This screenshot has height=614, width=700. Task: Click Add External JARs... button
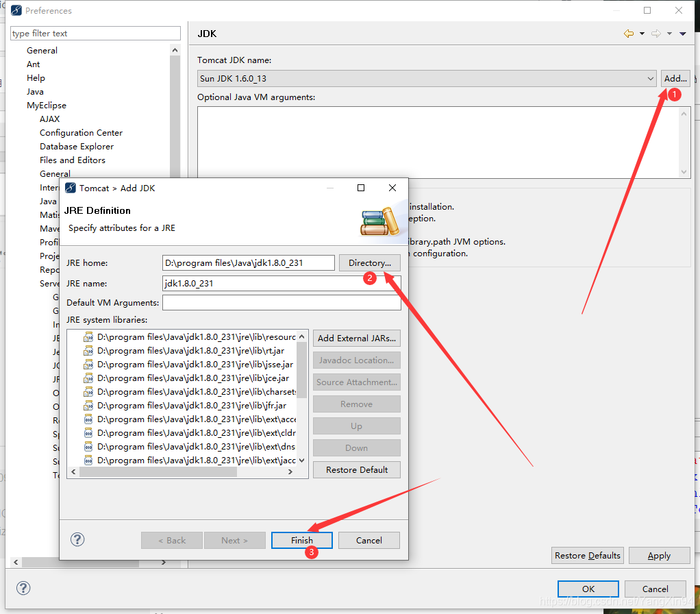point(357,339)
